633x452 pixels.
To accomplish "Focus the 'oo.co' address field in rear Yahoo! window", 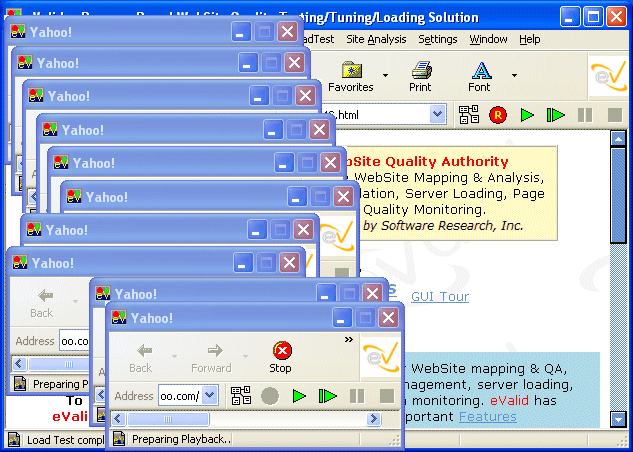I will pos(74,341).
